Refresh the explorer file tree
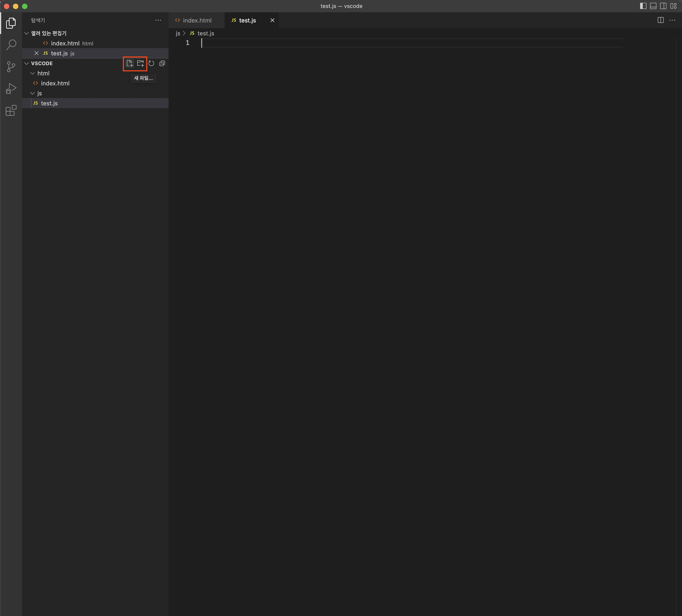The image size is (682, 616). pos(151,64)
